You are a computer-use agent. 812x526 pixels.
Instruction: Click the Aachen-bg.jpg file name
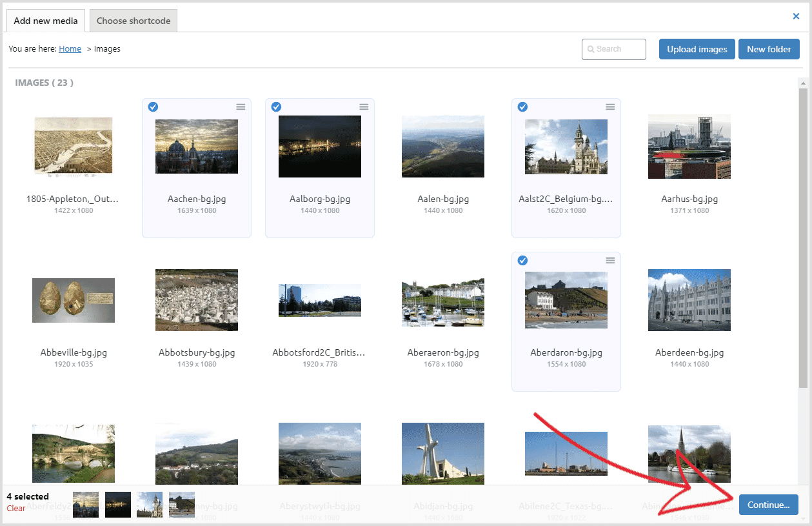(197, 199)
